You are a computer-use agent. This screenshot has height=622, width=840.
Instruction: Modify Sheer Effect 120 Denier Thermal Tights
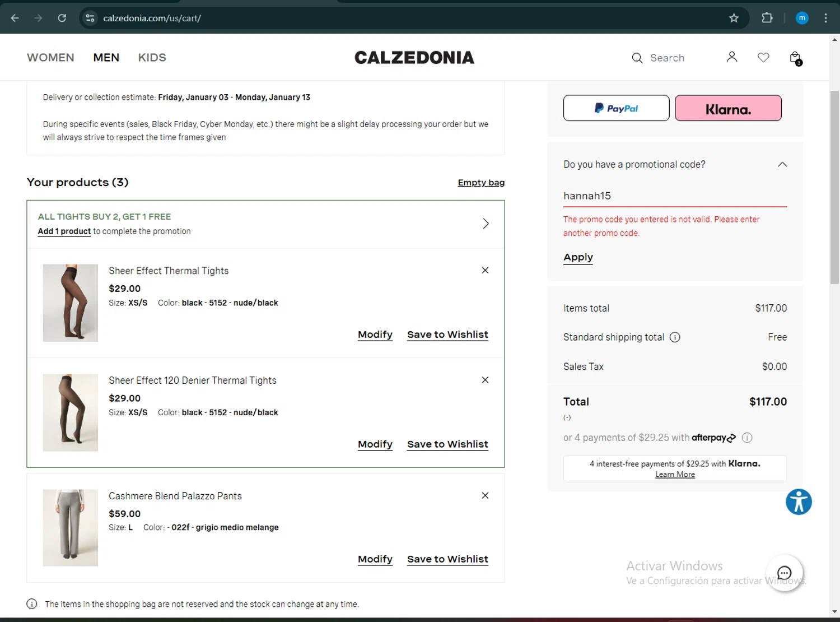coord(375,444)
